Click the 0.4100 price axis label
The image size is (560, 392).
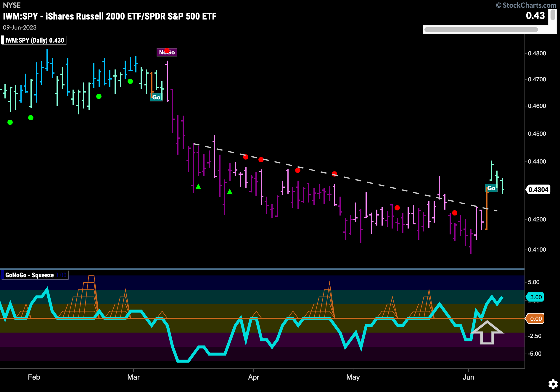coord(537,250)
